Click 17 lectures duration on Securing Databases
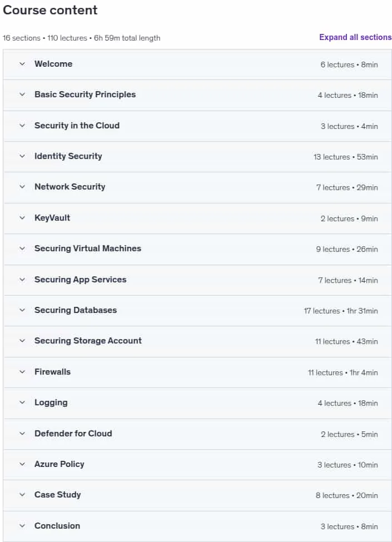This screenshot has height=542, width=392. click(341, 311)
